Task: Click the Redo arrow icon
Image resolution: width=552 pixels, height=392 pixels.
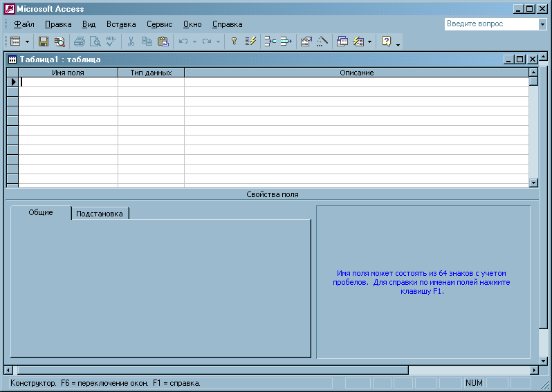Action: [207, 41]
